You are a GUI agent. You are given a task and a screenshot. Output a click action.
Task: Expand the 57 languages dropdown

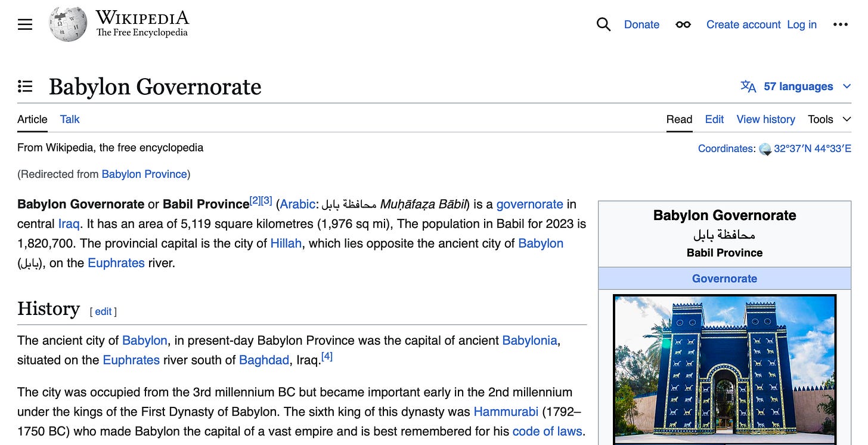[x=847, y=86]
